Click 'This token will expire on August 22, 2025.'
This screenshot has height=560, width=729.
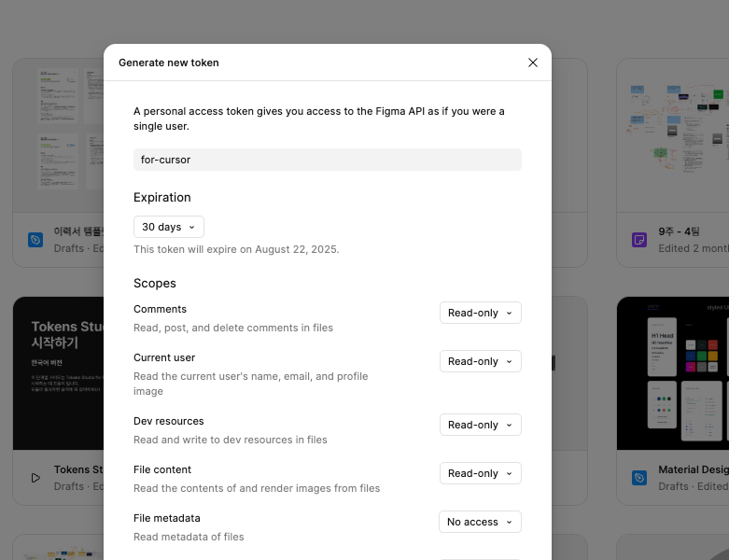236,249
